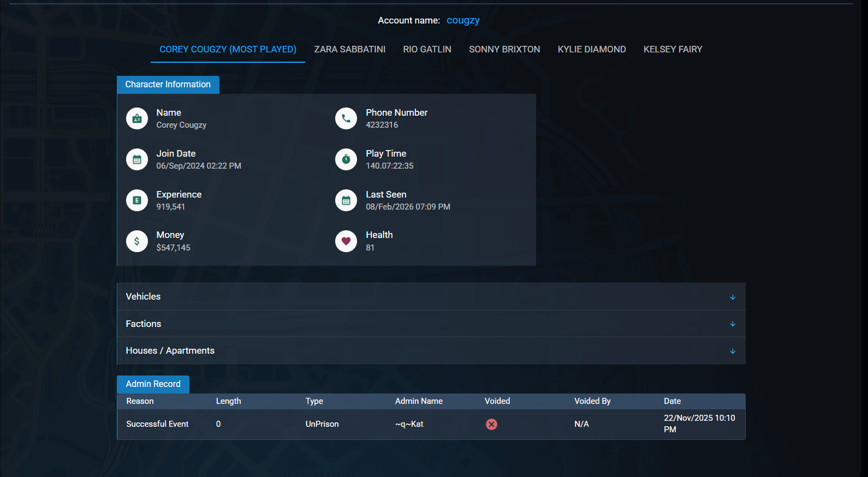Select the Kylie Diamond tab
This screenshot has width=868, height=477.
592,49
